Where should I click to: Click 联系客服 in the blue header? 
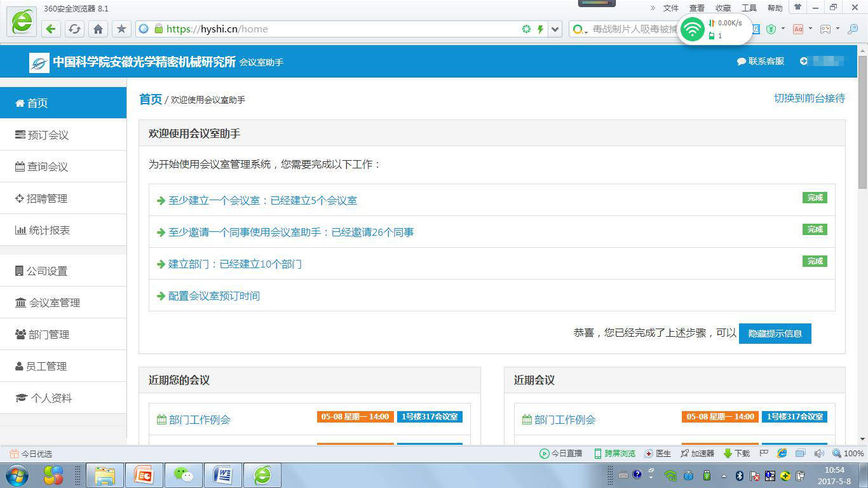coord(761,61)
